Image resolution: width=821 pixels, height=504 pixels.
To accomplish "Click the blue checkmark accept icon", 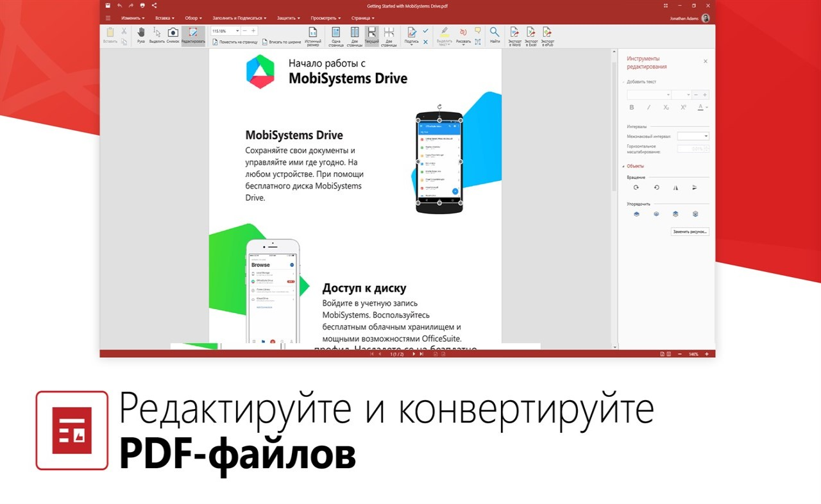I will (425, 31).
